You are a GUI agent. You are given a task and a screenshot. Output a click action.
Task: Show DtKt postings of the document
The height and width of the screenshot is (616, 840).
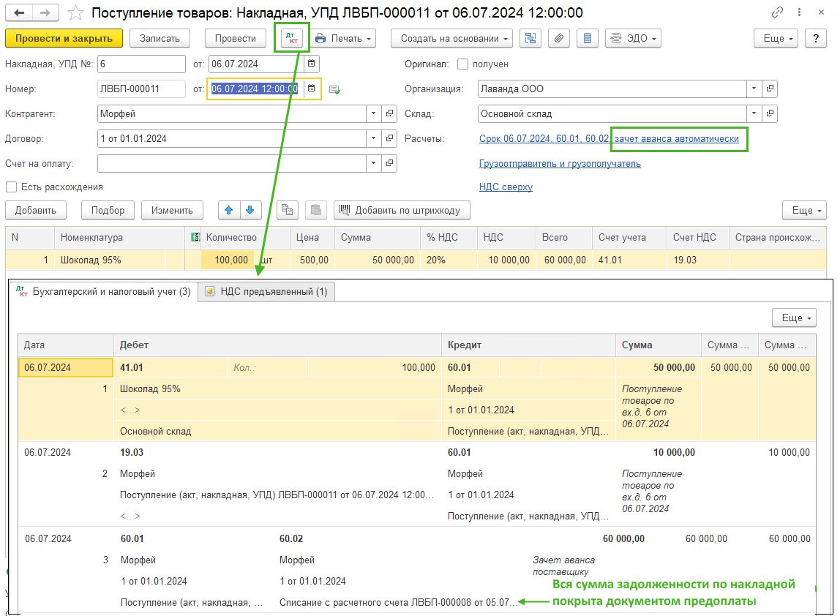point(292,38)
